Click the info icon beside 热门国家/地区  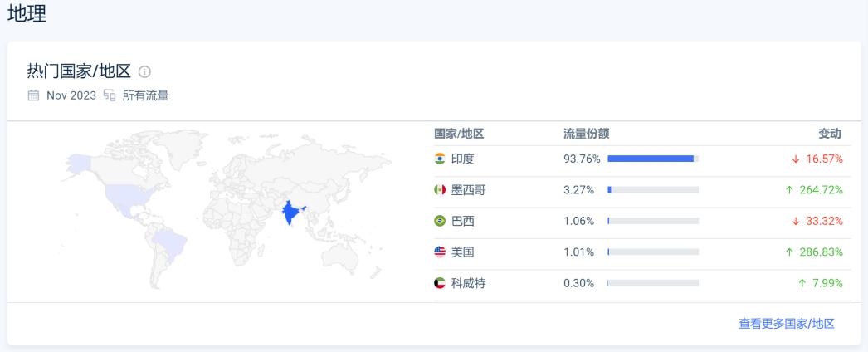pos(144,71)
